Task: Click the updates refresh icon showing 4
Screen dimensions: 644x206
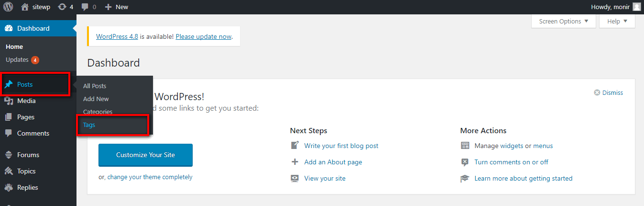Action: (62, 7)
